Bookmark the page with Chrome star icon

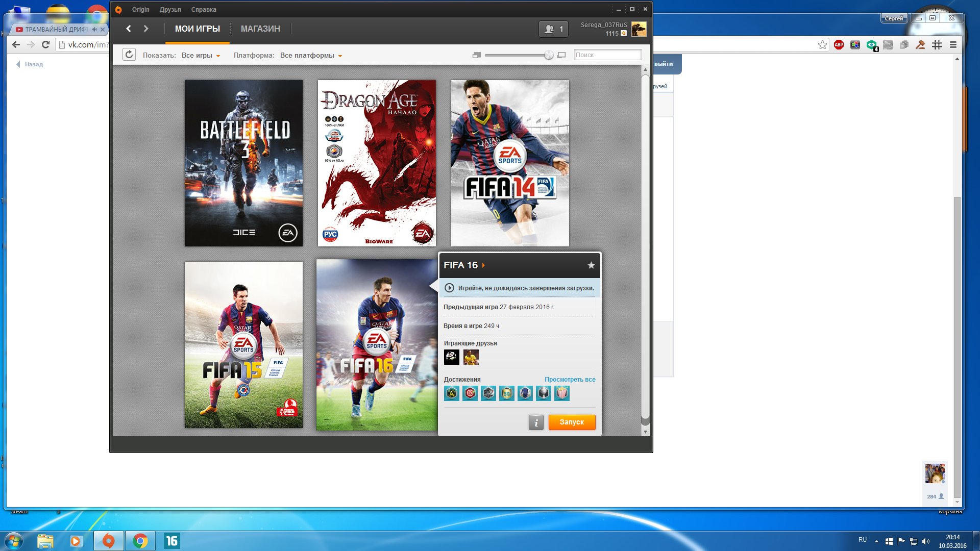click(x=822, y=45)
